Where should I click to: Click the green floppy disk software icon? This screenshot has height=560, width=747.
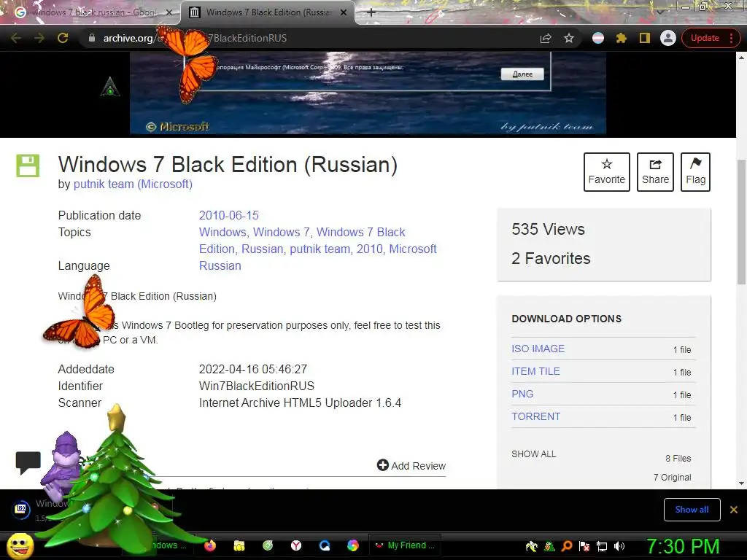tap(28, 166)
